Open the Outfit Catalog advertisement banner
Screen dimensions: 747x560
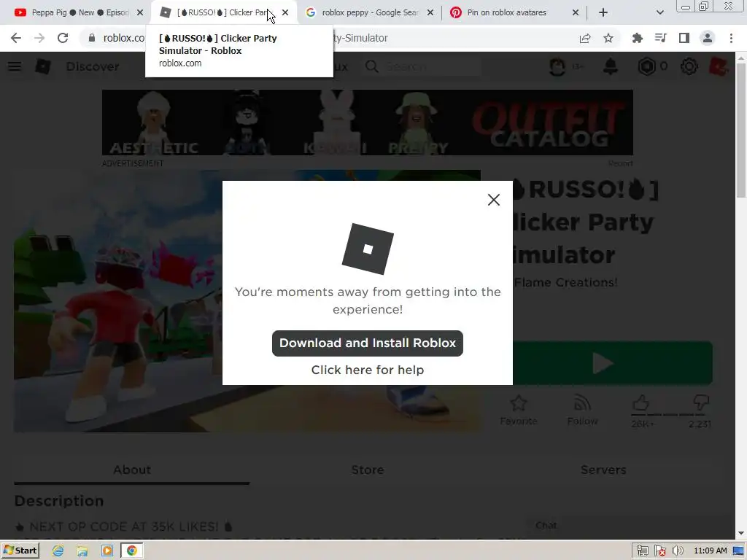[x=368, y=122]
